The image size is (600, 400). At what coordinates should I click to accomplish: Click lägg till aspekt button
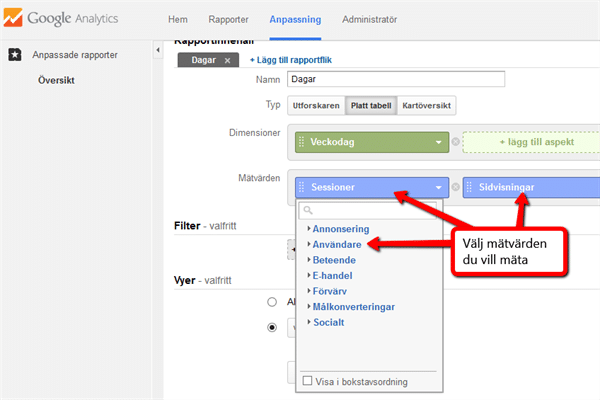[531, 142]
